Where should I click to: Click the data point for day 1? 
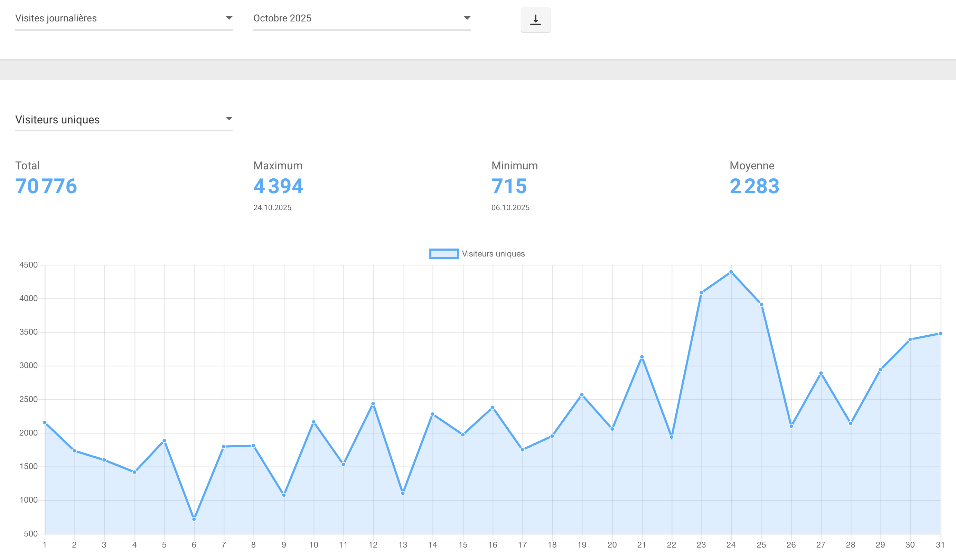coord(45,423)
